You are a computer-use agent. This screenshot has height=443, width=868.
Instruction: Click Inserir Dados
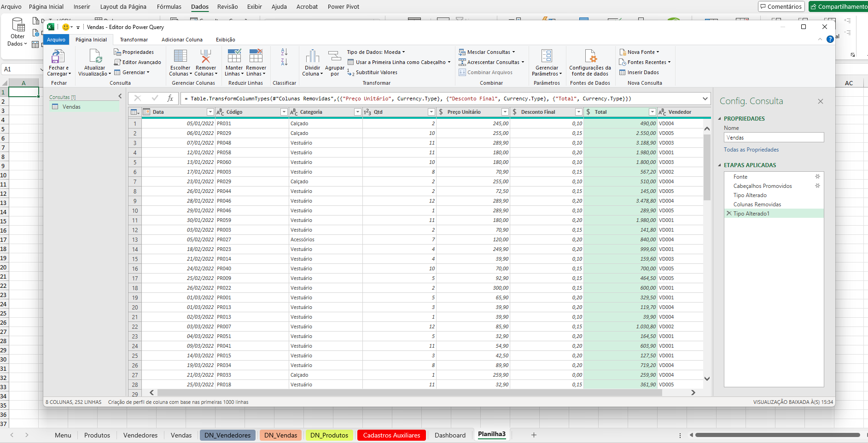(639, 72)
